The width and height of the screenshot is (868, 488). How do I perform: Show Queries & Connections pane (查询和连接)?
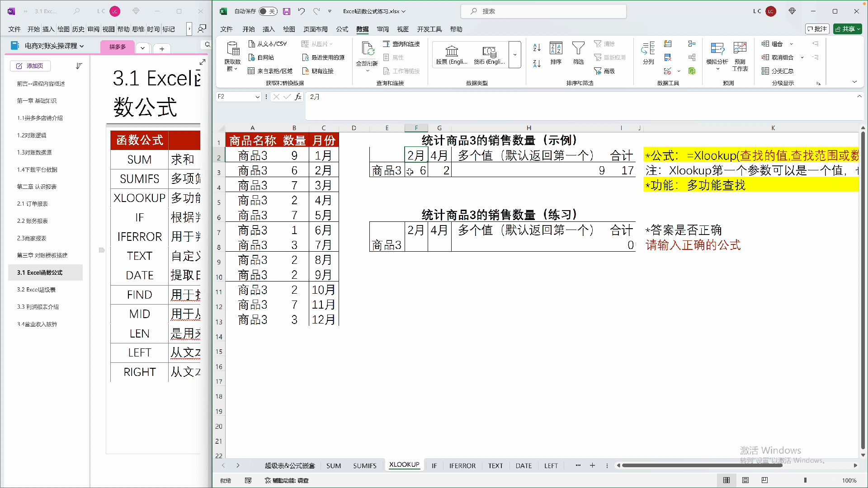(401, 44)
